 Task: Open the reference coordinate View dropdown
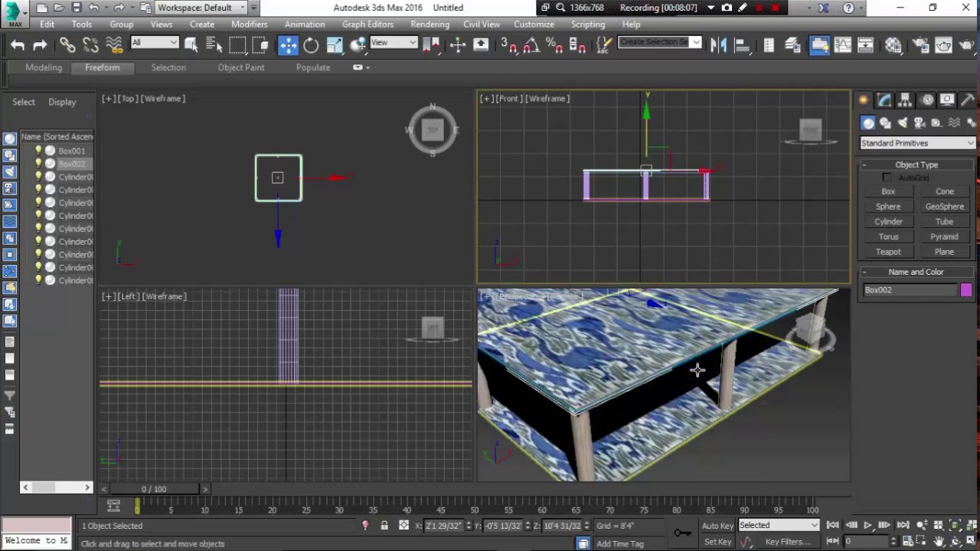click(394, 43)
